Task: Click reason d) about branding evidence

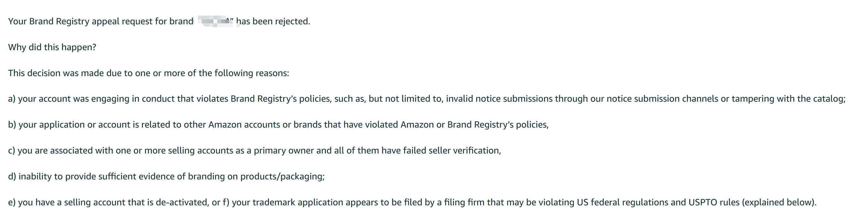Action: pos(166,176)
